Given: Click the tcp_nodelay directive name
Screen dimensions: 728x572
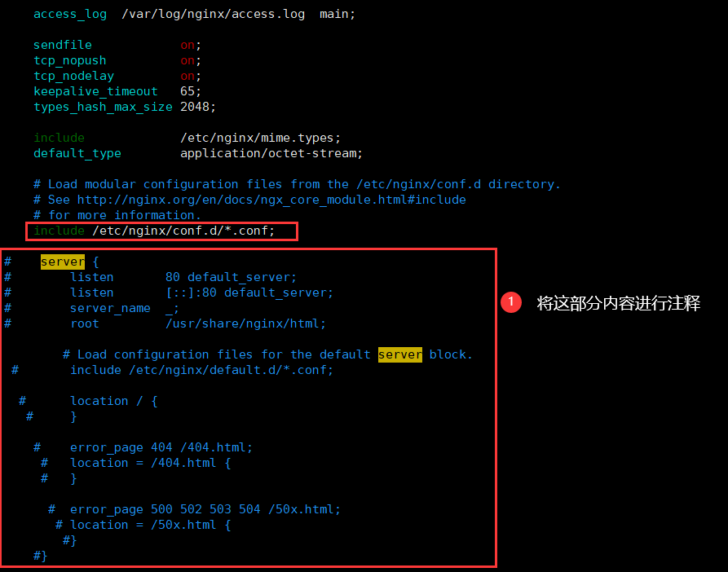Looking at the screenshot, I should pyautogui.click(x=74, y=76).
